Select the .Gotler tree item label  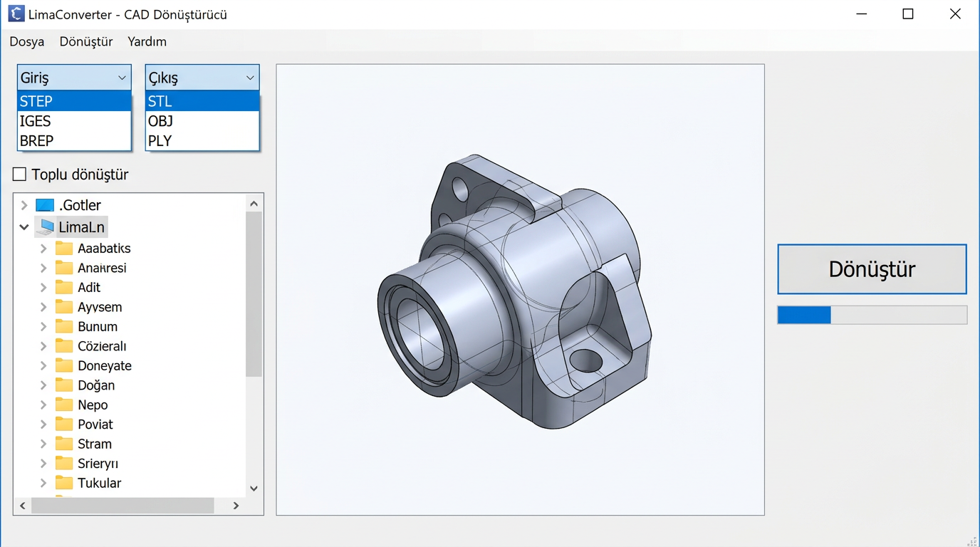(x=80, y=205)
